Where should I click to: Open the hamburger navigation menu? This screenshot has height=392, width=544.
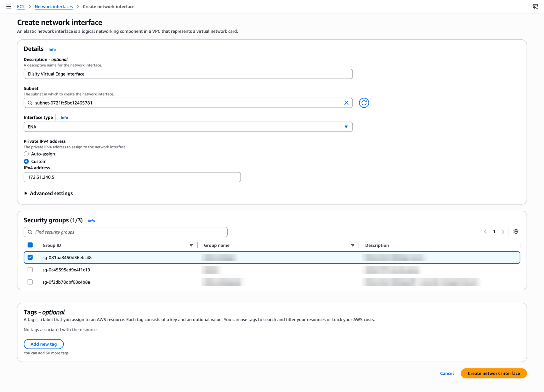point(8,7)
